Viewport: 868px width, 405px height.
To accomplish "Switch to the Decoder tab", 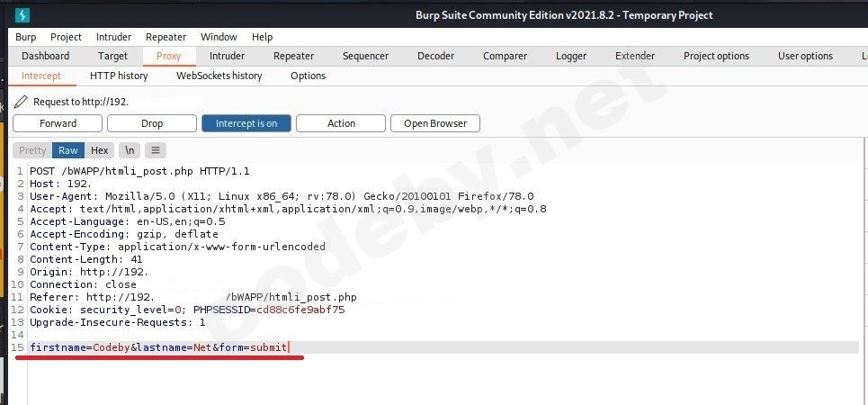I will point(435,56).
